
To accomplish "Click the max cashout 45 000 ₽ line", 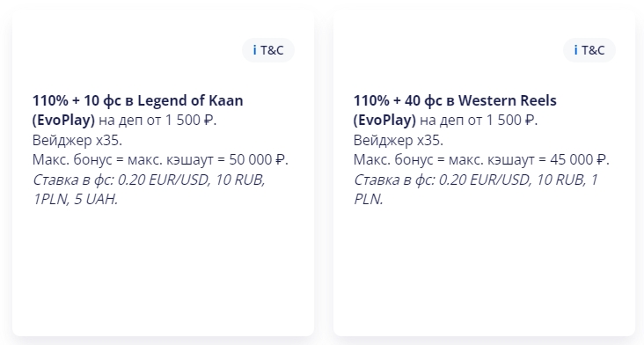I will coord(481,160).
